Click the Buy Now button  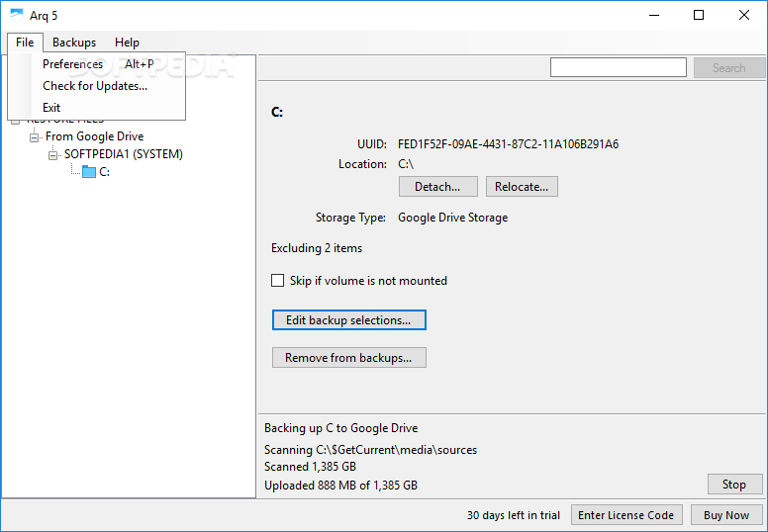[x=726, y=515]
